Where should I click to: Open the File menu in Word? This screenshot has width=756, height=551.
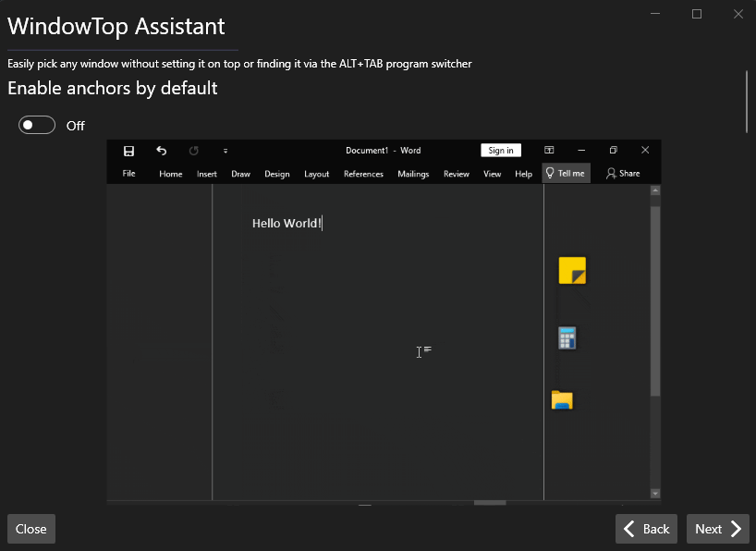point(128,174)
